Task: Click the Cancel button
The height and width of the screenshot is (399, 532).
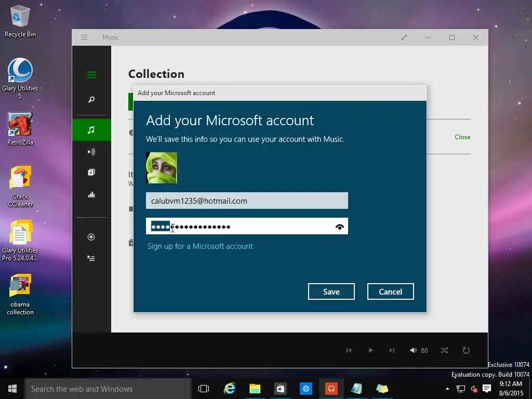Action: [391, 292]
